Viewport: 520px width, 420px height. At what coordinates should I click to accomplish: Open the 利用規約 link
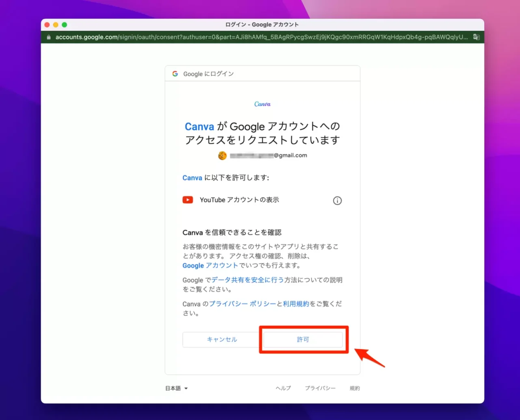point(296,304)
